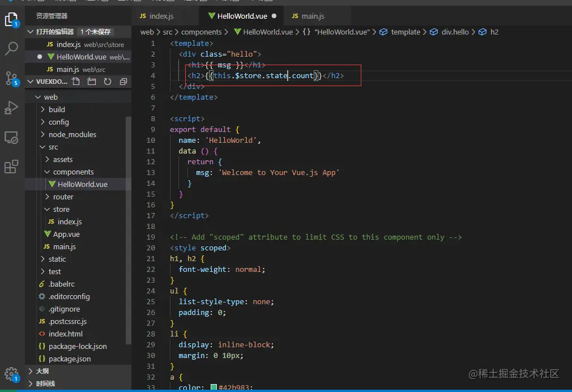Open the Explorer view in activity bar
Viewport: 572px width, 392px height.
pyautogui.click(x=11, y=19)
